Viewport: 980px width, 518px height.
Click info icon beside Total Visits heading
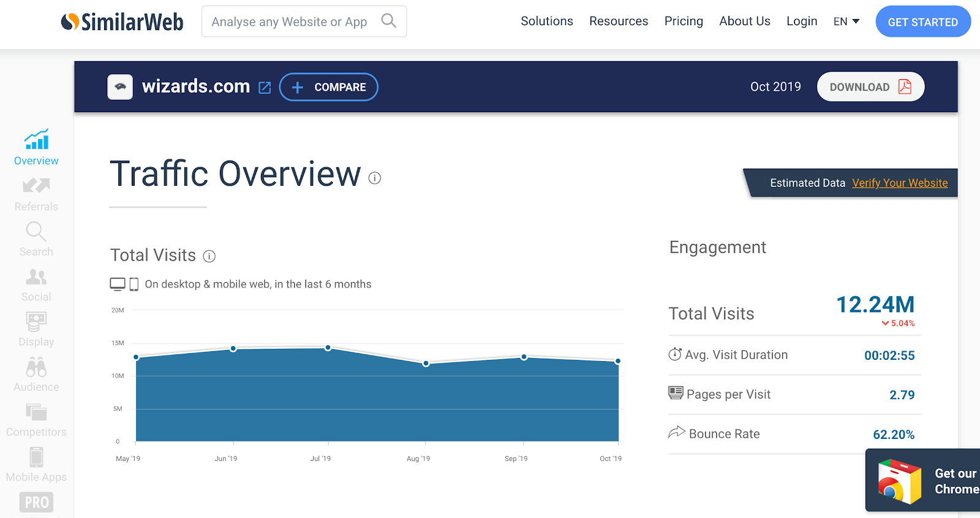(209, 256)
